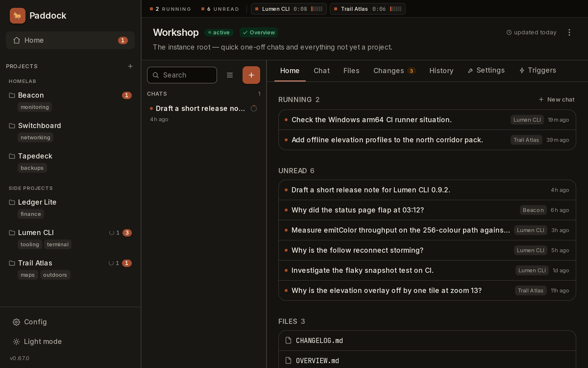Click the active status badge

point(219,32)
